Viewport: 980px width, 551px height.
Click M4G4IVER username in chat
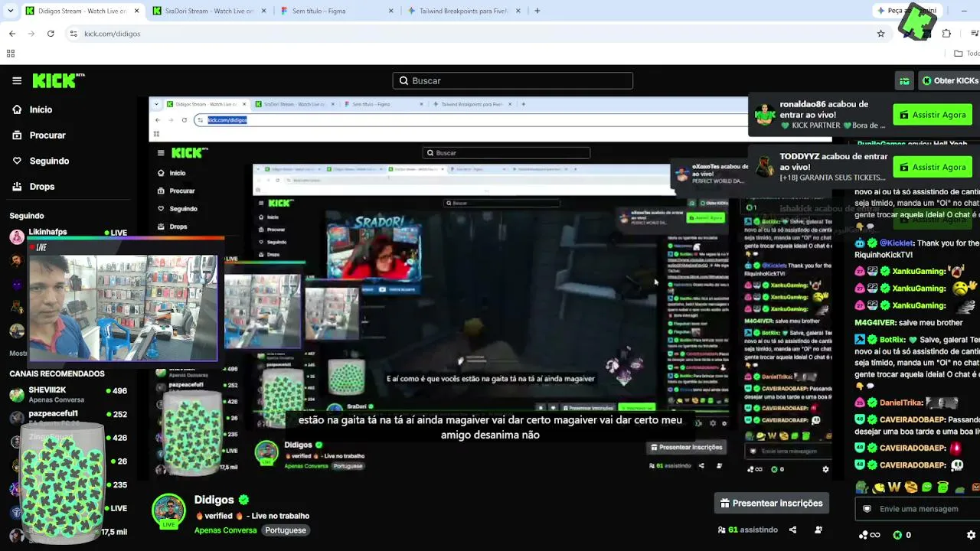pos(876,323)
